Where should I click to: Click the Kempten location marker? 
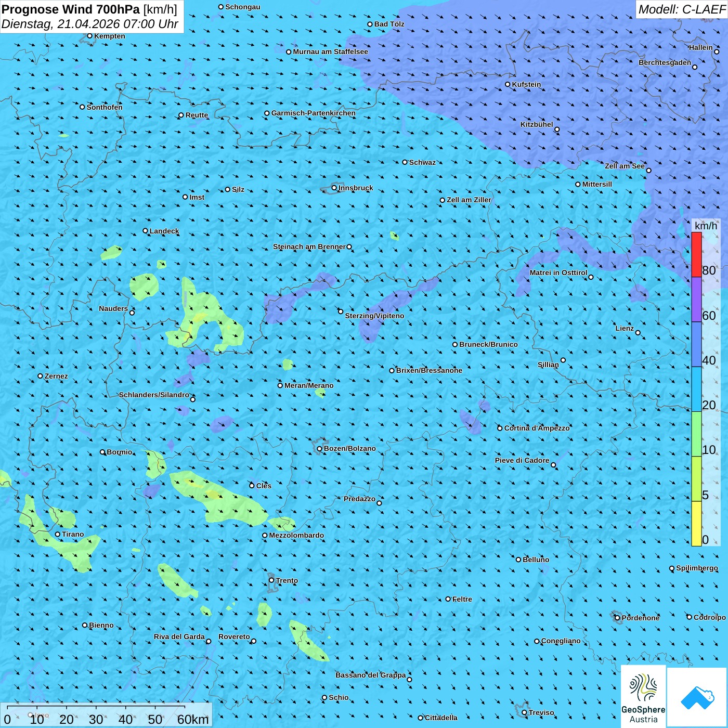click(89, 36)
